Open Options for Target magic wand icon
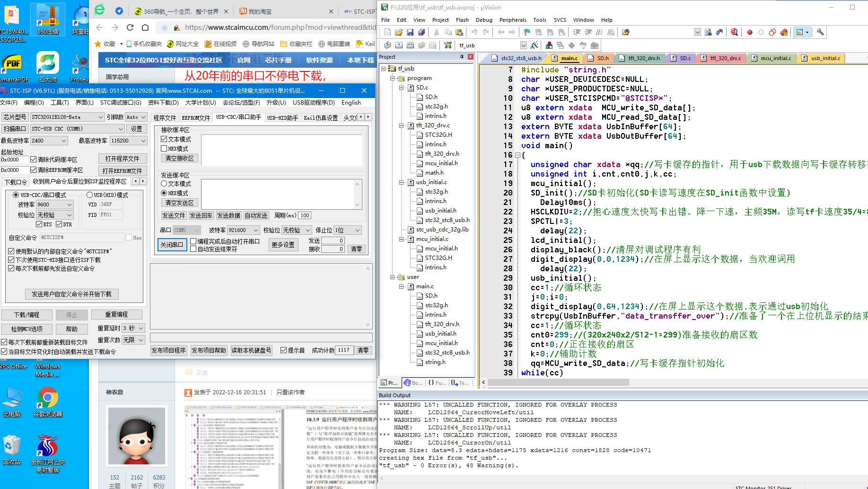 534,45
